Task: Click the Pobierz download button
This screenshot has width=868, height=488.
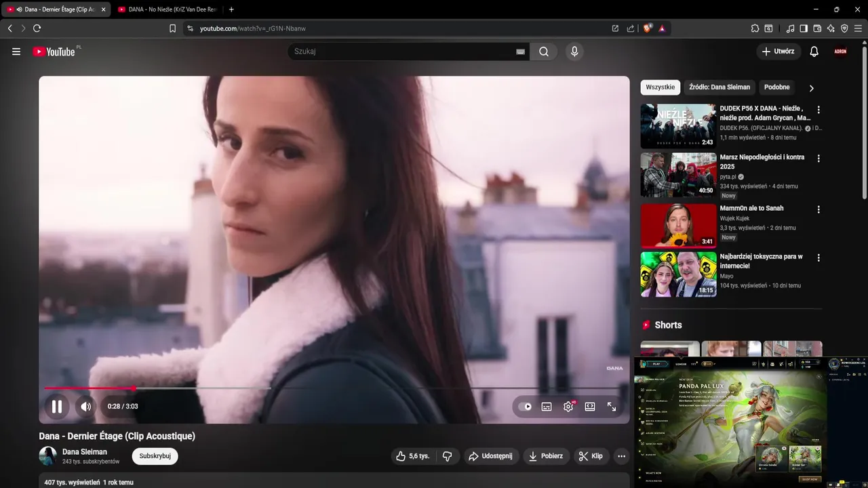Action: coord(546,456)
